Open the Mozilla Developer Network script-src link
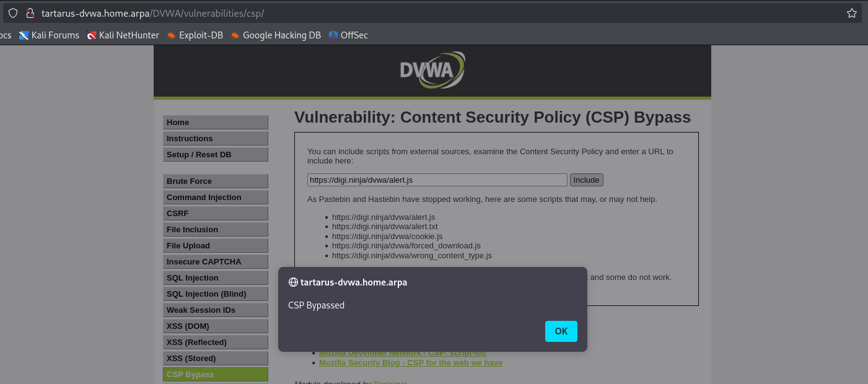Image resolution: width=868 pixels, height=384 pixels. pyautogui.click(x=401, y=352)
